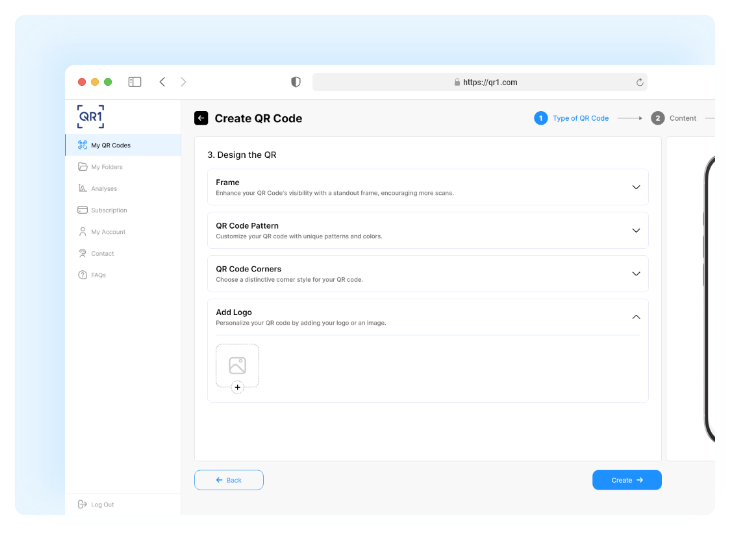
Task: Click the QR1 logo in sidebar
Action: [91, 116]
